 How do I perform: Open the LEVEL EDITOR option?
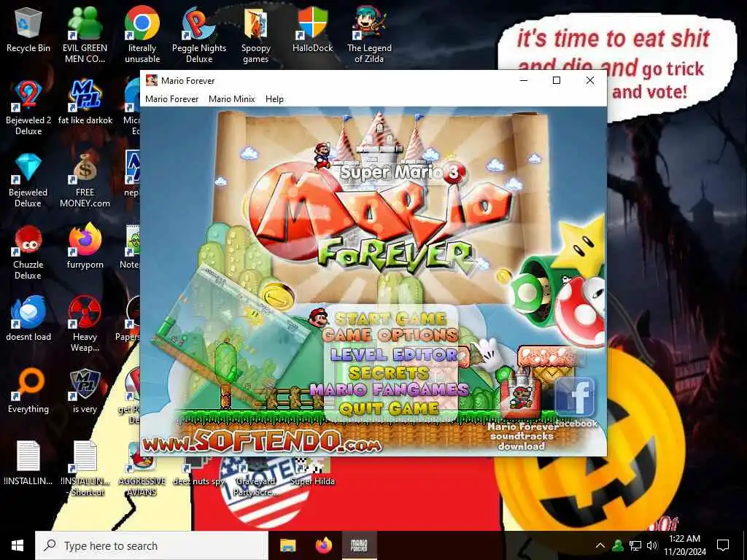click(x=393, y=355)
